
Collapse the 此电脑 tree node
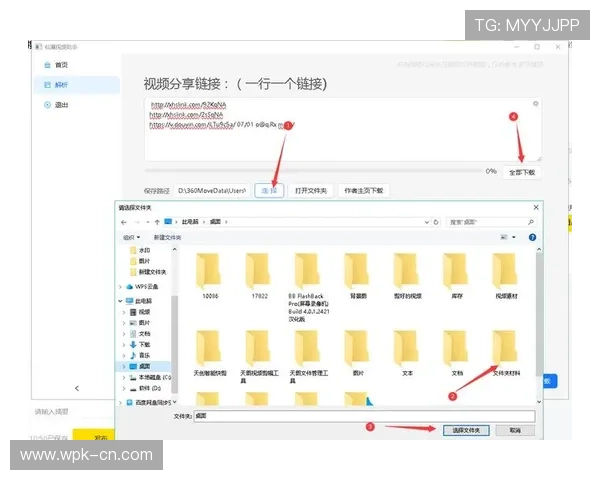(121, 301)
